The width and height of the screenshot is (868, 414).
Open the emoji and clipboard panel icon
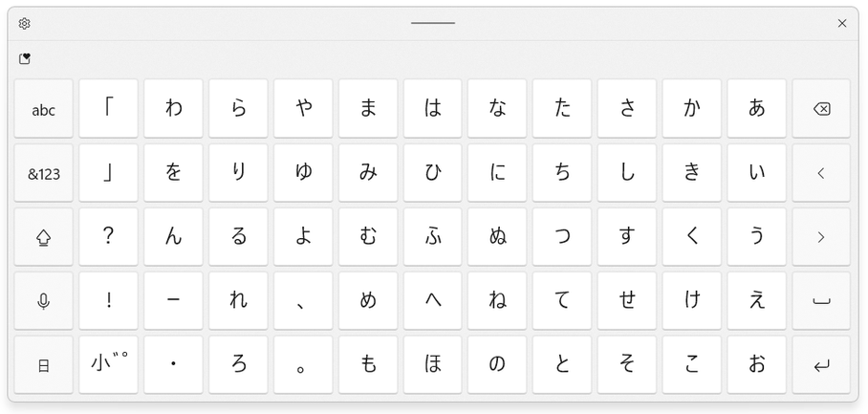point(24,58)
